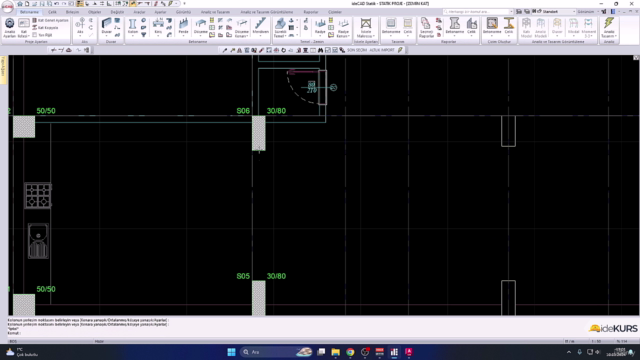
Task: Click the Komut command line prompt
Action: coord(14,333)
